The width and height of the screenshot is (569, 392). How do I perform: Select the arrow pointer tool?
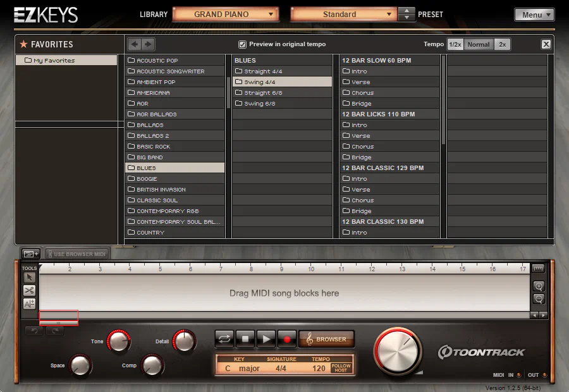point(29,278)
